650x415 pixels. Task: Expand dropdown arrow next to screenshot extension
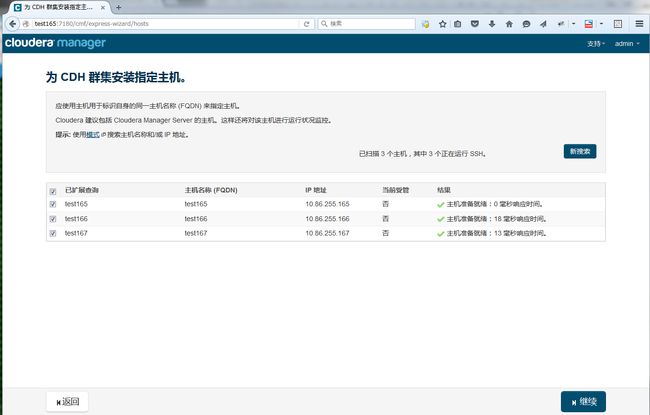click(x=601, y=24)
